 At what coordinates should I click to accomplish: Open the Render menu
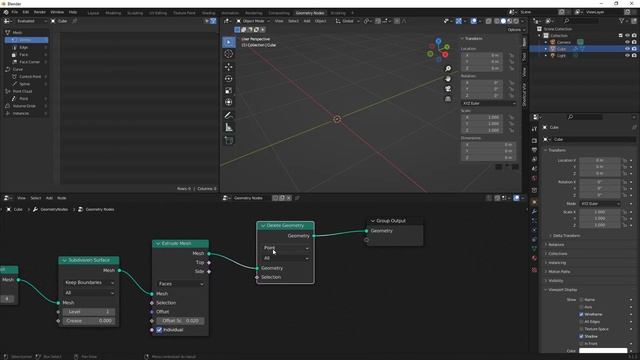[x=40, y=12]
